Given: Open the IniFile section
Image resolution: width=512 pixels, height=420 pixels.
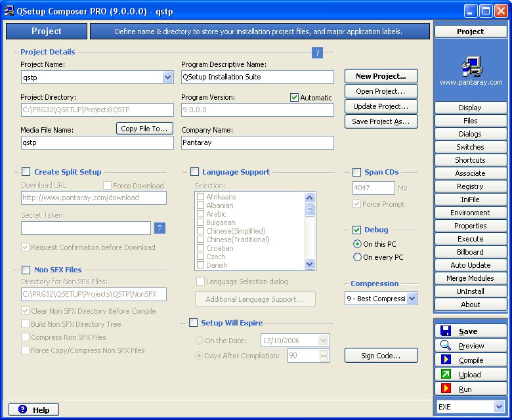Looking at the screenshot, I should coord(470,199).
